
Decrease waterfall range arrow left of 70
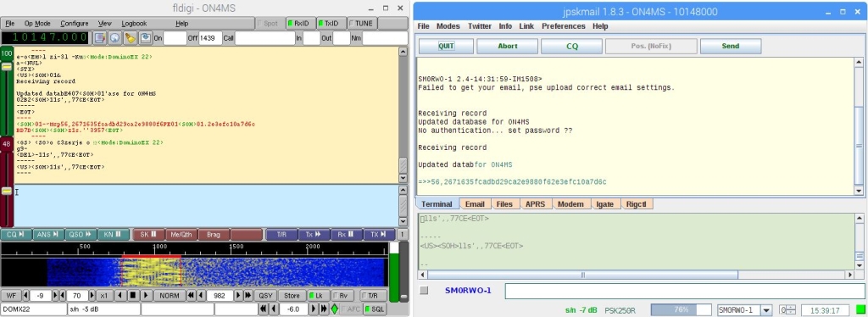[63, 296]
